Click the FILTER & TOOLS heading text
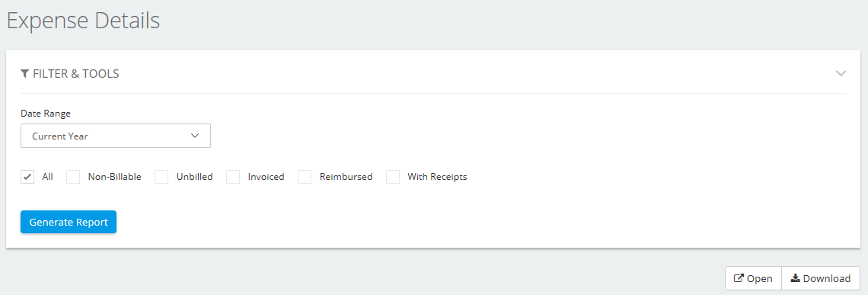The height and width of the screenshot is (295, 868). point(76,74)
